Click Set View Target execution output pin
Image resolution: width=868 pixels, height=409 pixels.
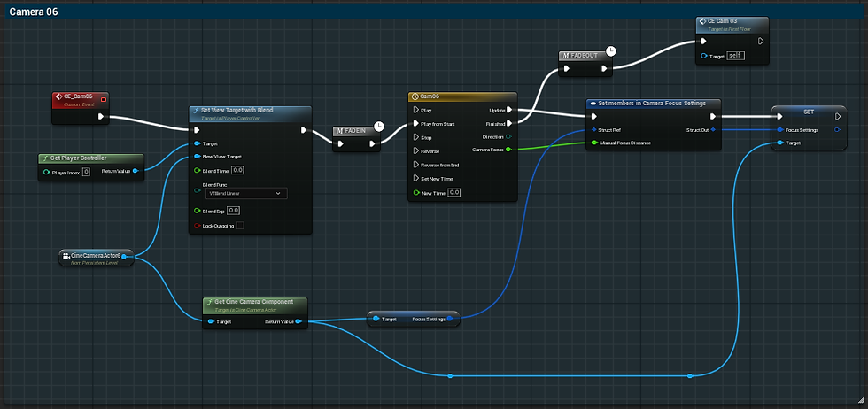(x=304, y=130)
